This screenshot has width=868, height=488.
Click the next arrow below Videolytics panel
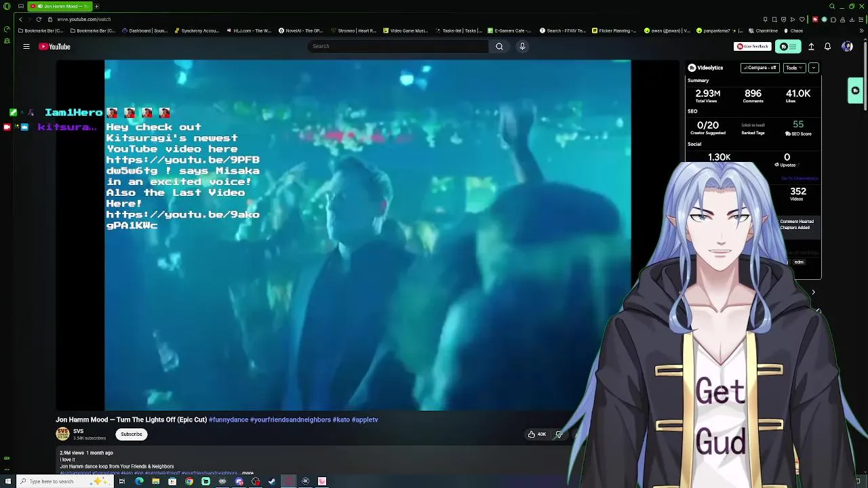pos(813,292)
